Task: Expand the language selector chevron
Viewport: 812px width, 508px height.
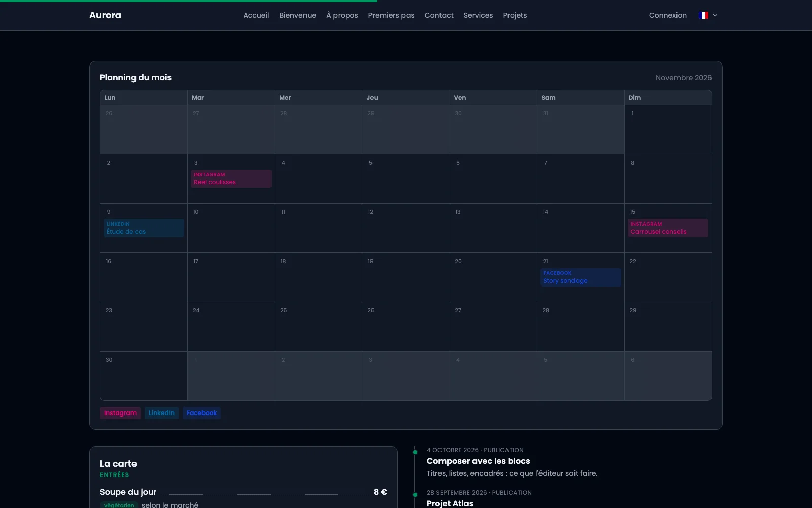Action: click(715, 15)
